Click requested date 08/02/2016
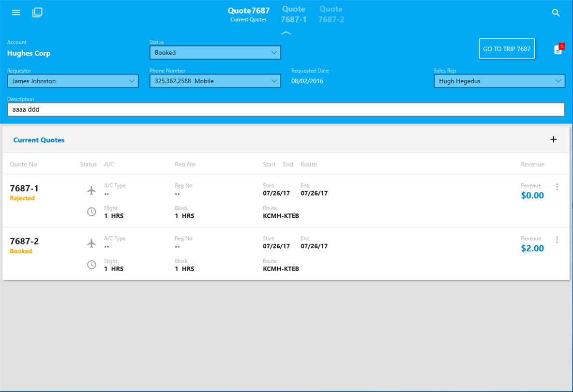The height and width of the screenshot is (392, 573). 307,81
